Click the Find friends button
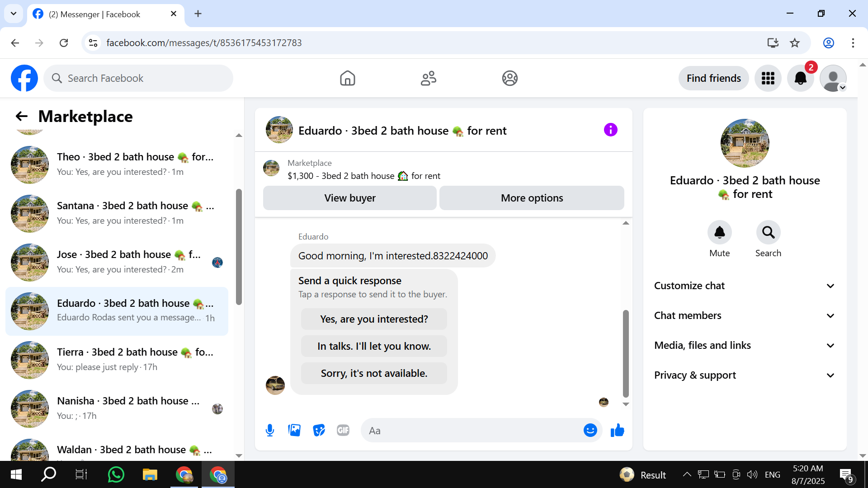The height and width of the screenshot is (488, 868). [714, 78]
